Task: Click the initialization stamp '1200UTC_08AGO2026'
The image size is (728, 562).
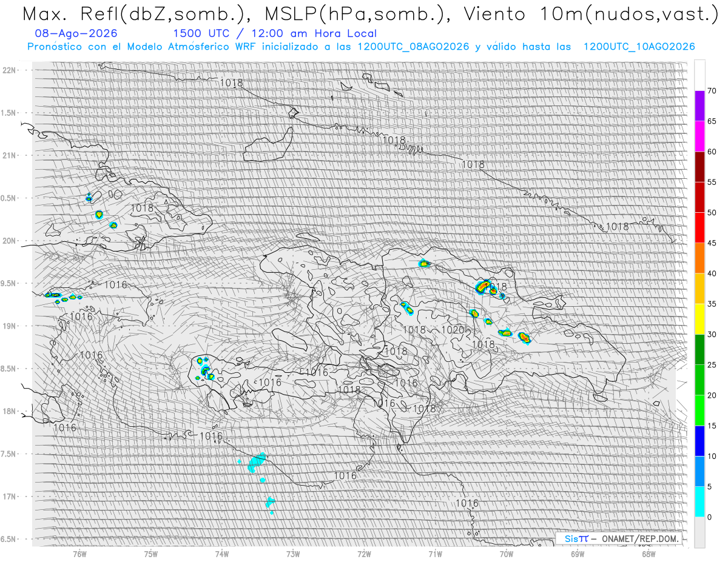Action: click(x=413, y=47)
